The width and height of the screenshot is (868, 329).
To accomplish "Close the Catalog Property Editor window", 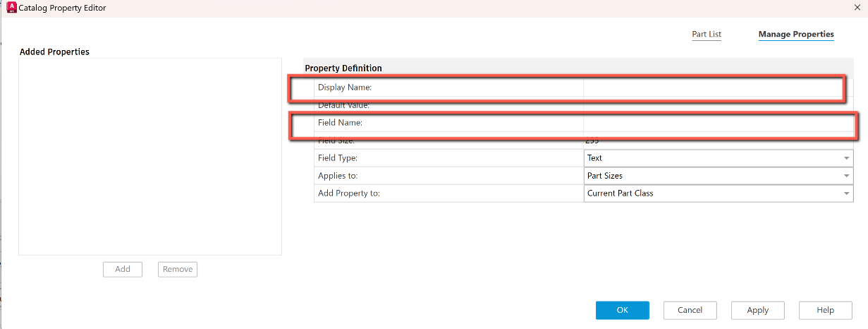I will [856, 7].
